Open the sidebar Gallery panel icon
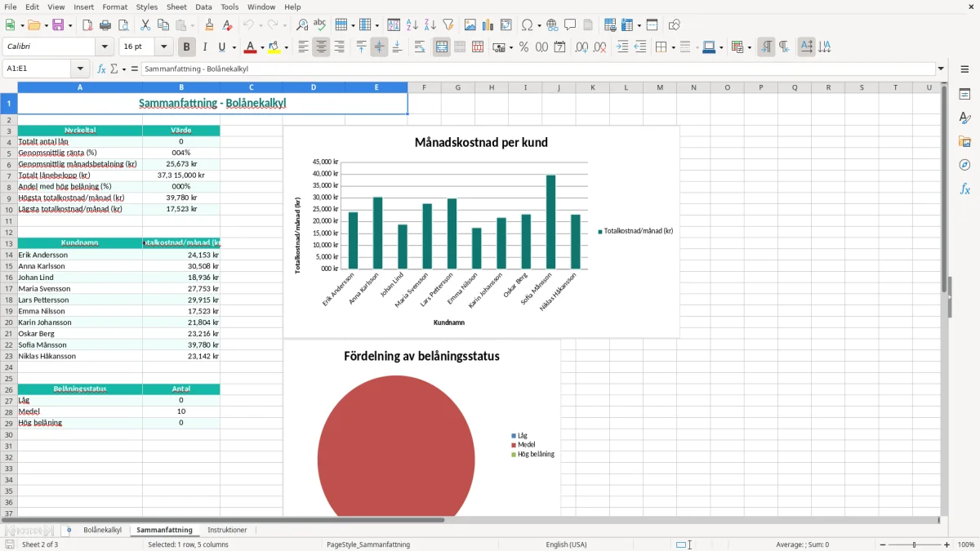 (x=964, y=141)
